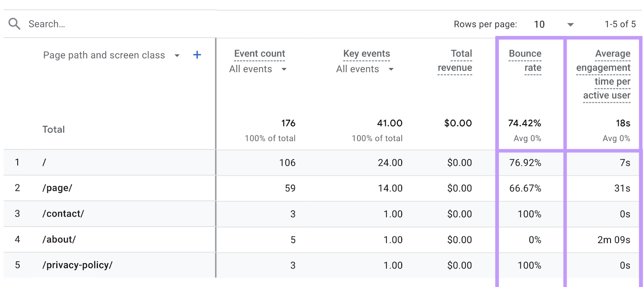The height and width of the screenshot is (287, 644).
Task: Click the 76.92% bounce rate cell
Action: 525,163
